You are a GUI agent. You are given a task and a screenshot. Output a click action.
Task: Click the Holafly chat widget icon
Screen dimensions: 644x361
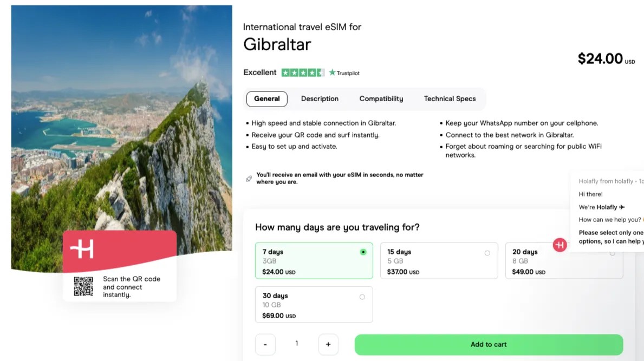[x=560, y=245]
